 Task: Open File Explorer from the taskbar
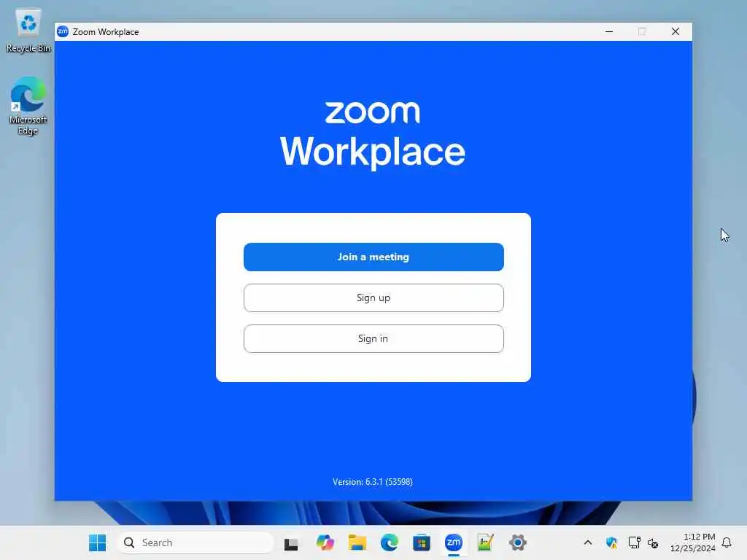tap(357, 542)
